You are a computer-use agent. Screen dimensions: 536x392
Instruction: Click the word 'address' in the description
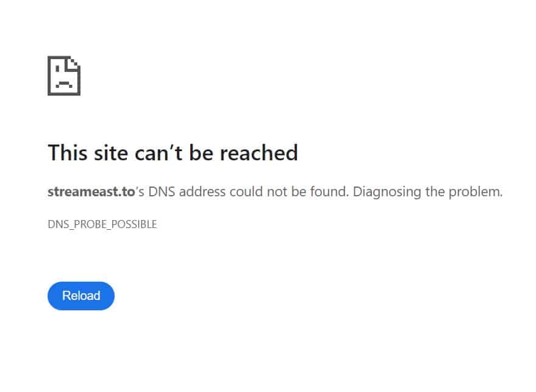coord(202,191)
